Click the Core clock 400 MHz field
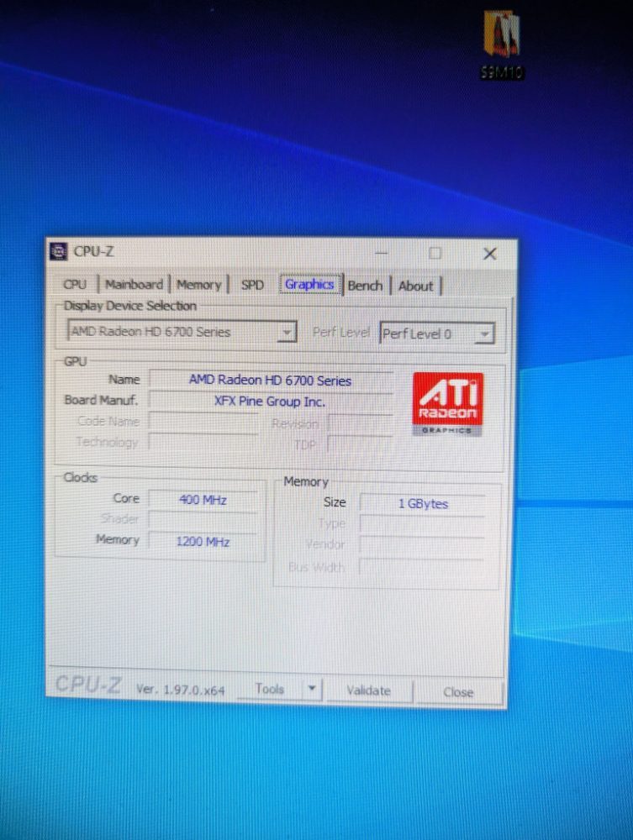633x840 pixels. click(203, 500)
